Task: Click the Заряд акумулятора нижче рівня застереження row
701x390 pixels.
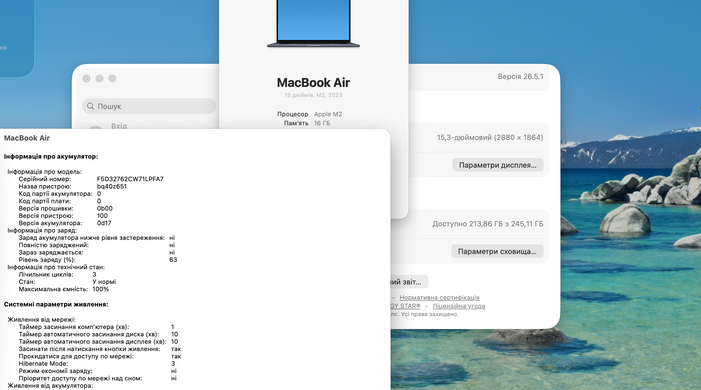Action: (x=97, y=237)
